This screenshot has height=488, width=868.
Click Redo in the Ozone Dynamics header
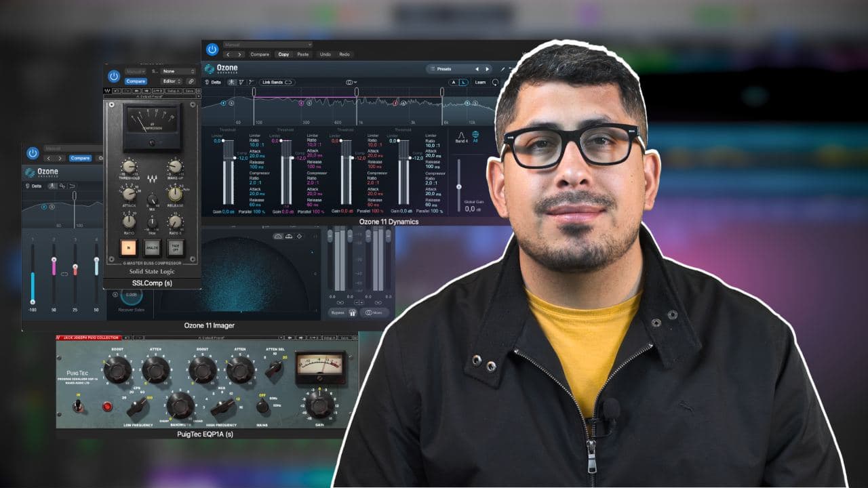click(344, 54)
